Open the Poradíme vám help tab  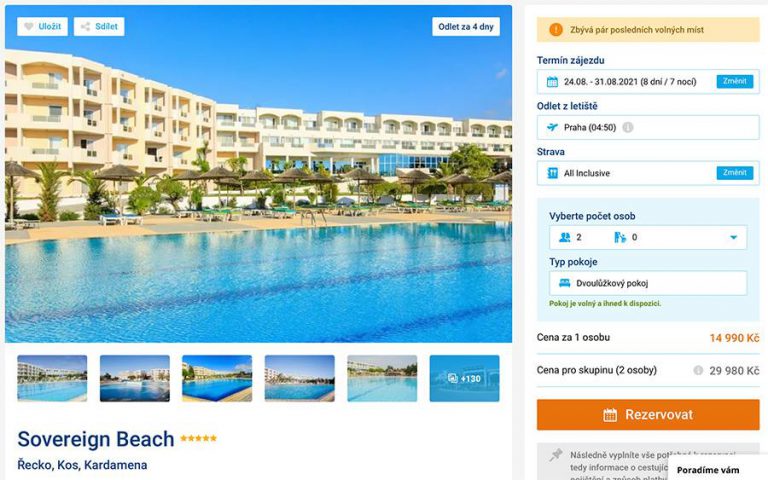(x=708, y=470)
